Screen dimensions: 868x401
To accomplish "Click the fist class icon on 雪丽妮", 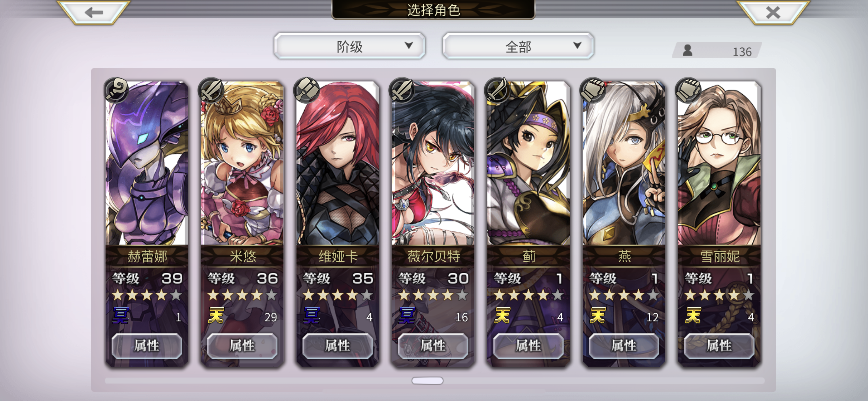I will point(688,90).
